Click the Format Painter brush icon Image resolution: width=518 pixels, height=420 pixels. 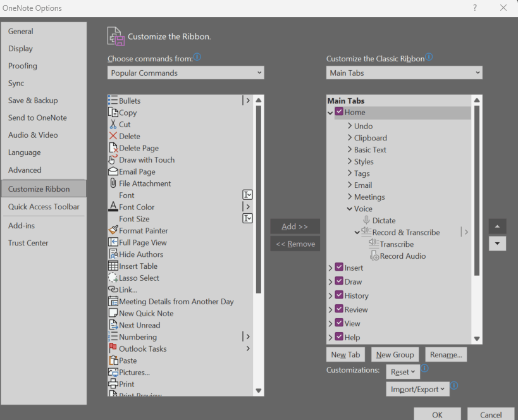[x=113, y=230]
